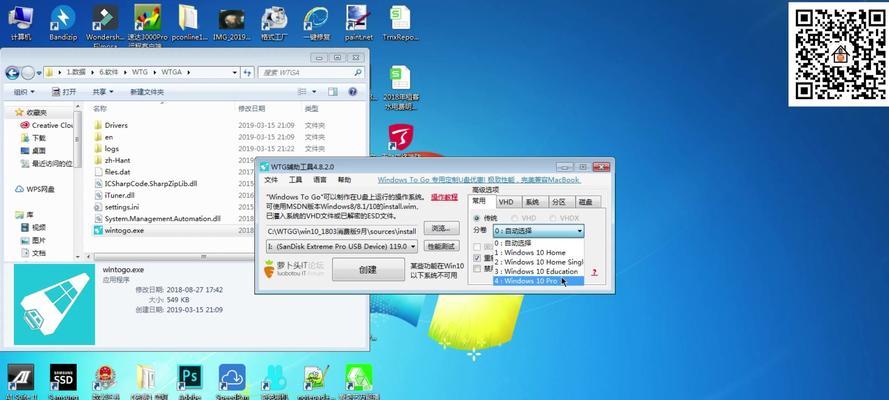Viewport: 889px width, 400px height.
Task: Click Explorer search box 搜索 WTGA
Action: tap(310, 73)
